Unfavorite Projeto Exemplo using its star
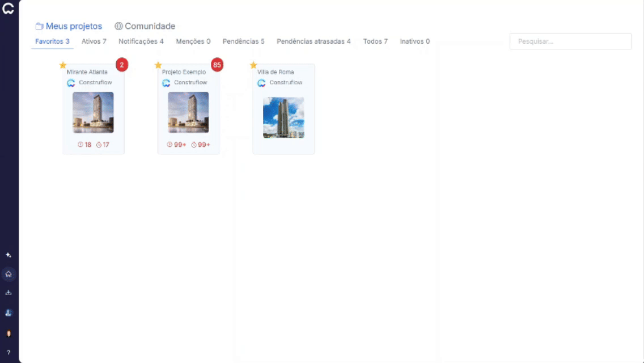Image resolution: width=644 pixels, height=363 pixels. [158, 65]
